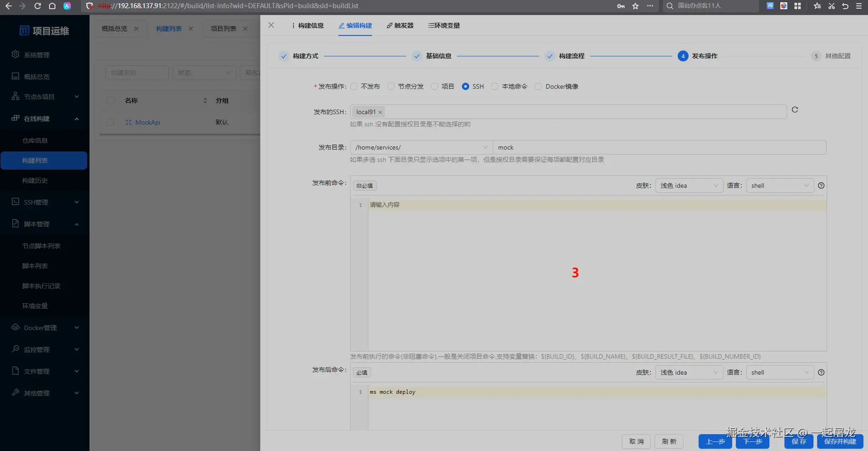Image resolution: width=868 pixels, height=451 pixels.
Task: Open the saved passwords key icon
Action: 621,6
